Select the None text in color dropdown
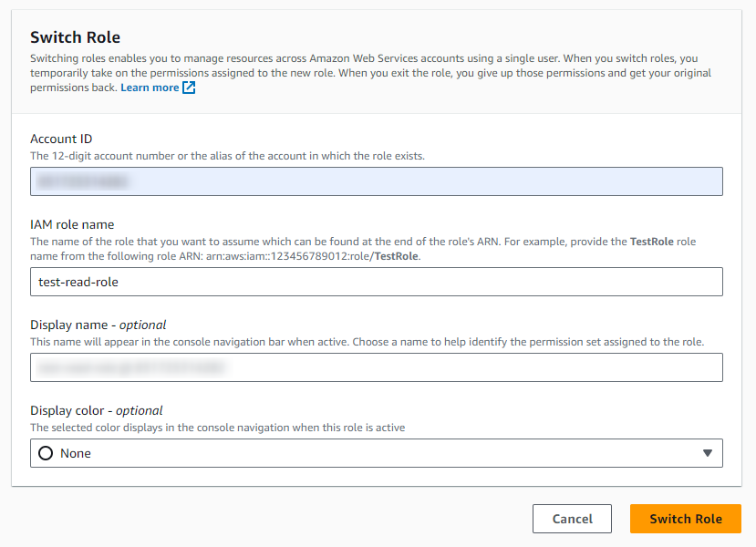The image size is (756, 547). tap(76, 453)
